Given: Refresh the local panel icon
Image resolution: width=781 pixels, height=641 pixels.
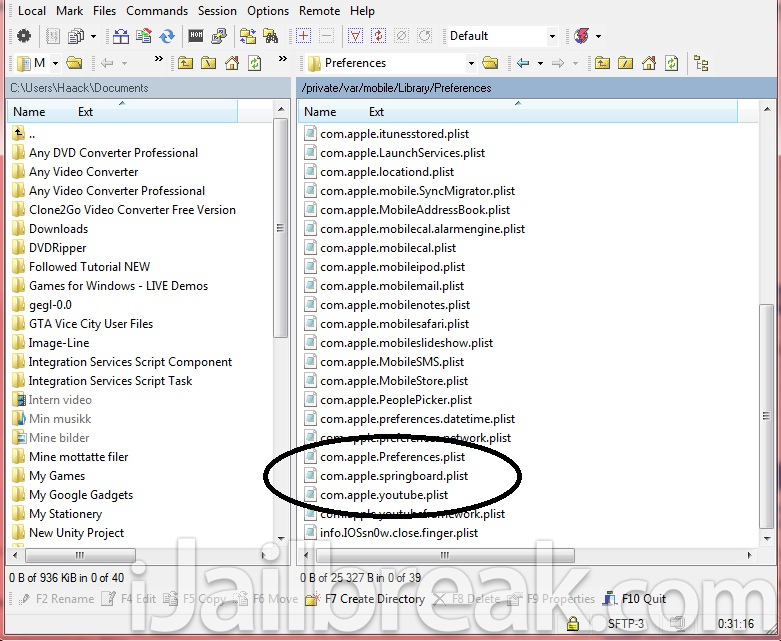Looking at the screenshot, I should [x=255, y=63].
